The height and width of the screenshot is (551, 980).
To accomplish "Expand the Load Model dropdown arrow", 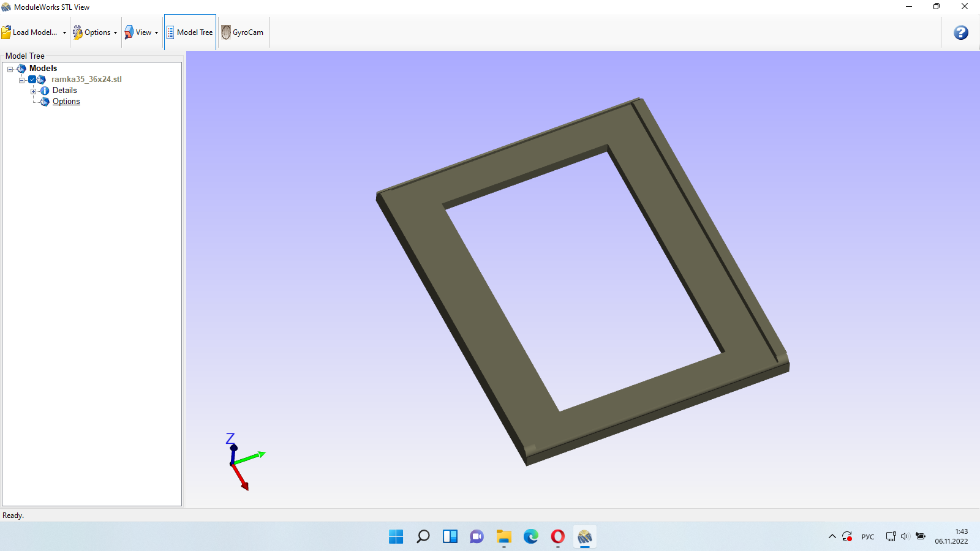I will coord(64,32).
